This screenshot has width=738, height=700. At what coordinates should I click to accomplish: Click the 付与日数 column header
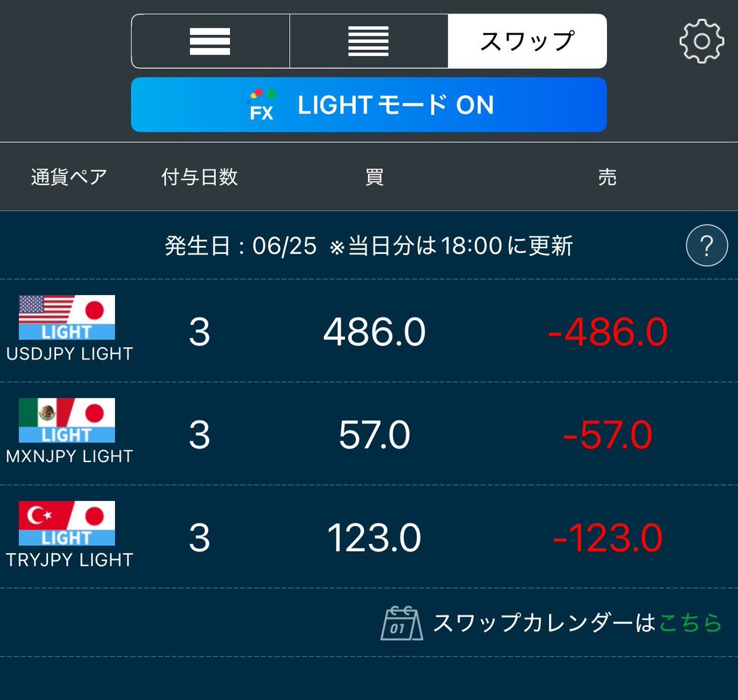click(199, 177)
